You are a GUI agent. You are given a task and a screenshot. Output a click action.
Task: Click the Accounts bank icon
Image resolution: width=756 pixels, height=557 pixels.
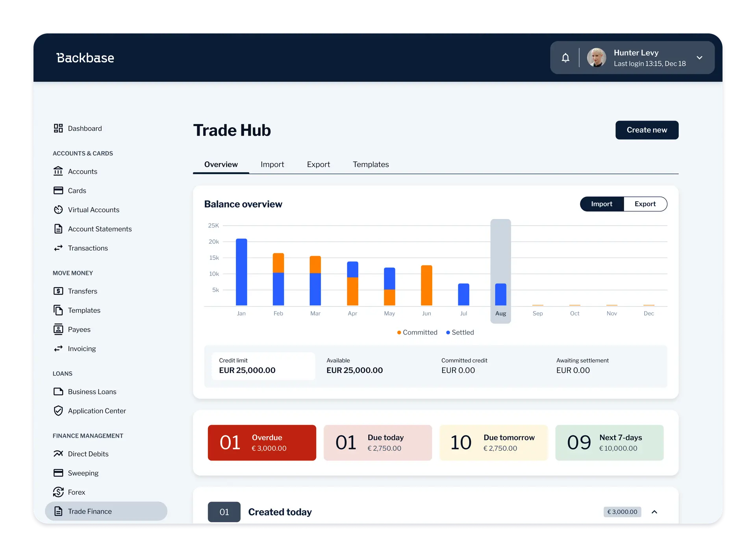point(58,171)
